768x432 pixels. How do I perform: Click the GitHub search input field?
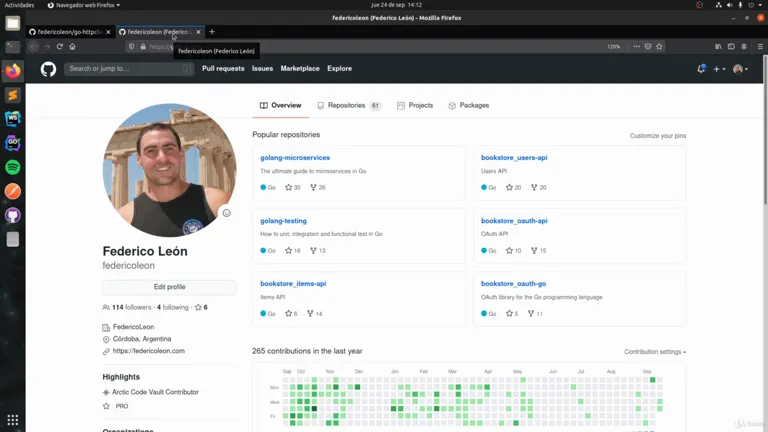129,69
